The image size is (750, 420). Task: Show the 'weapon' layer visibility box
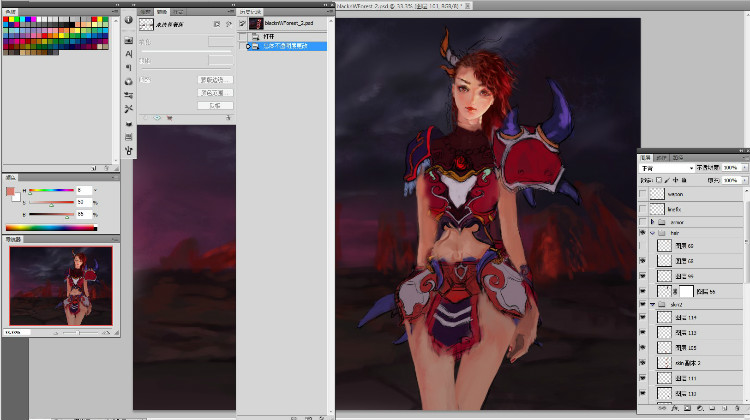[x=642, y=194]
